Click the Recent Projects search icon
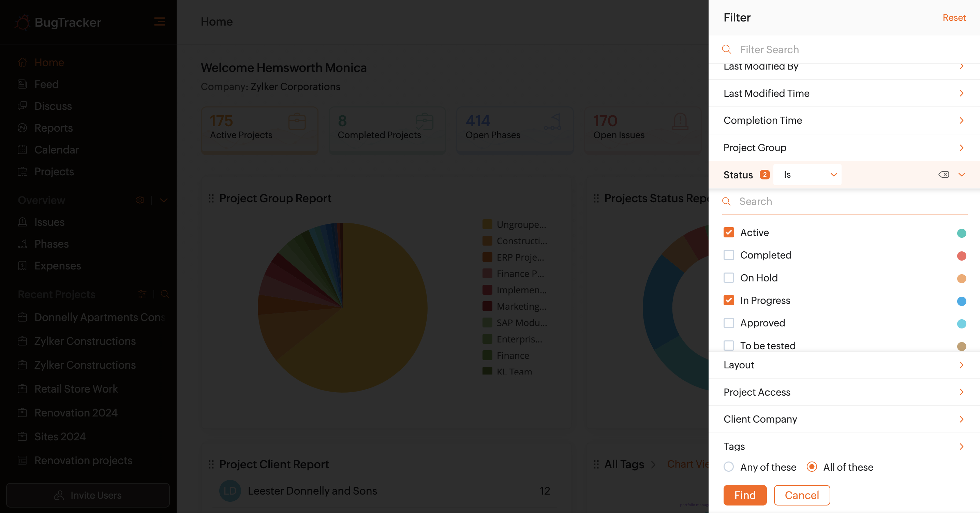Screen dimensions: 980x513 tap(165, 294)
